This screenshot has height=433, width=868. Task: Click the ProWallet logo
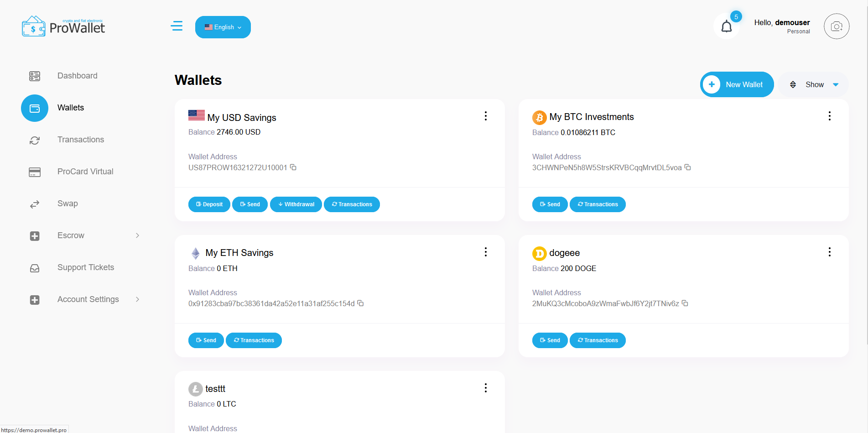[x=63, y=26]
